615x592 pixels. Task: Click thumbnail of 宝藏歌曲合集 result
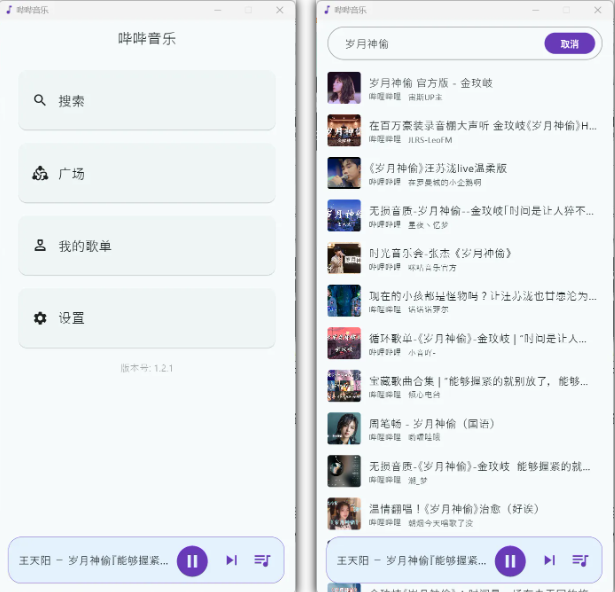pyautogui.click(x=344, y=386)
